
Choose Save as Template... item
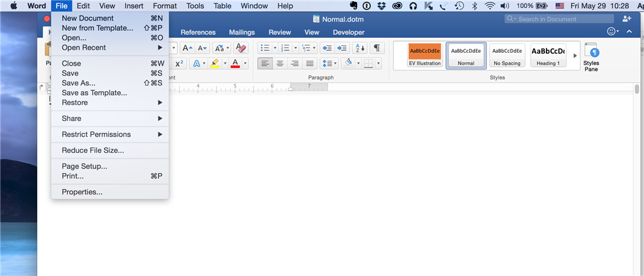coord(109,93)
